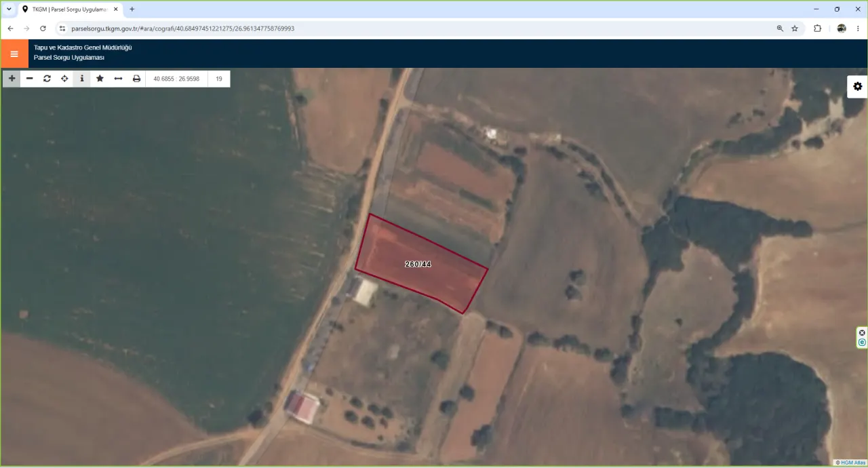Zoom in with the plus tool
868x468 pixels.
(12, 79)
